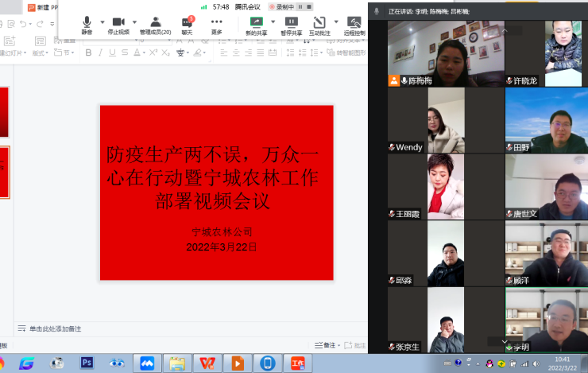
Task: Click the Stop Video camera icon
Action: pos(118,22)
